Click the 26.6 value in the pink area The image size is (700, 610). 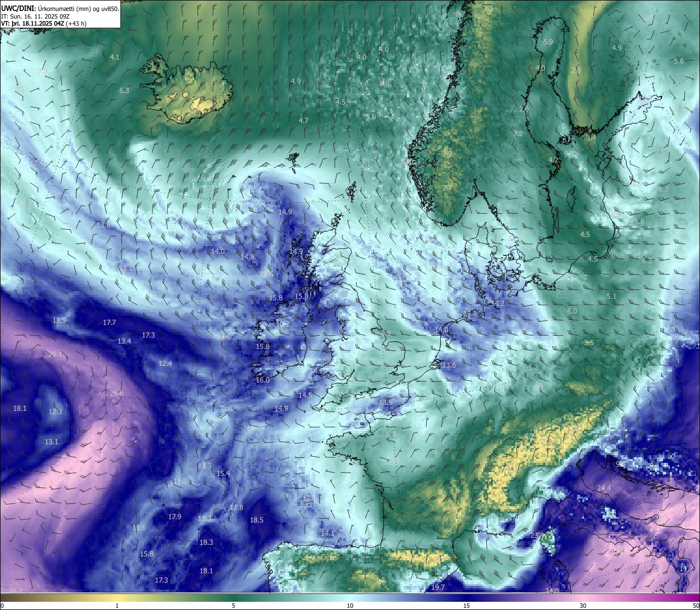point(116,393)
